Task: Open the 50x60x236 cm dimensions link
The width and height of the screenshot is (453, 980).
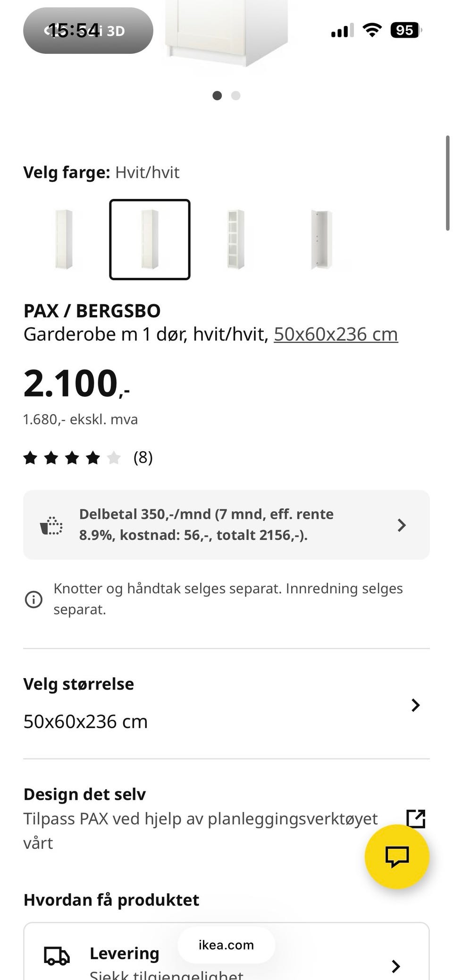Action: (336, 334)
